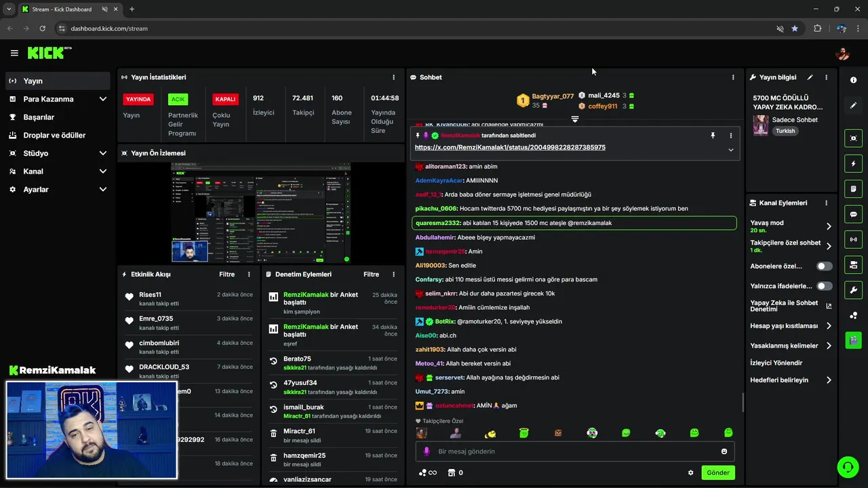The width and height of the screenshot is (868, 488).
Task: Edit stream info with the pencil icon
Action: point(810,77)
